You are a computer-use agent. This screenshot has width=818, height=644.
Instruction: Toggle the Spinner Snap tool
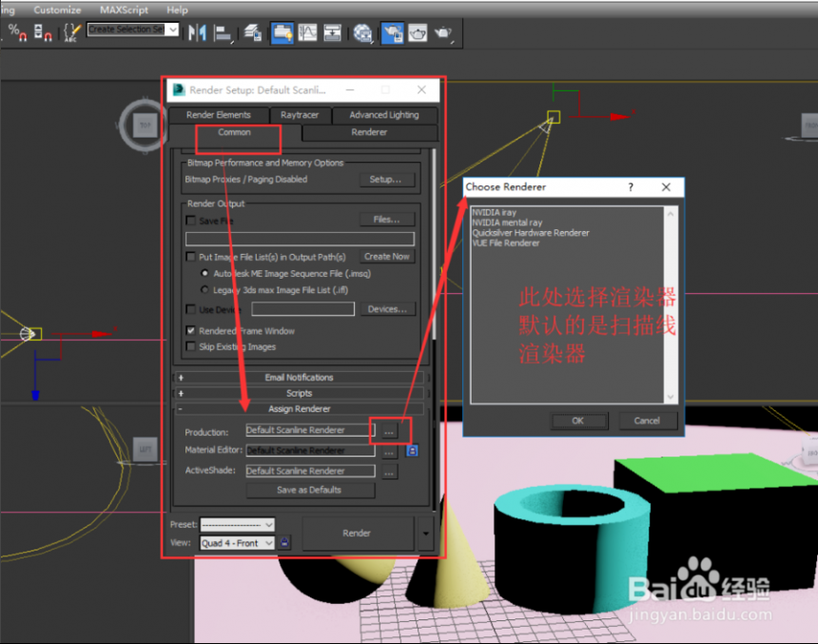43,32
